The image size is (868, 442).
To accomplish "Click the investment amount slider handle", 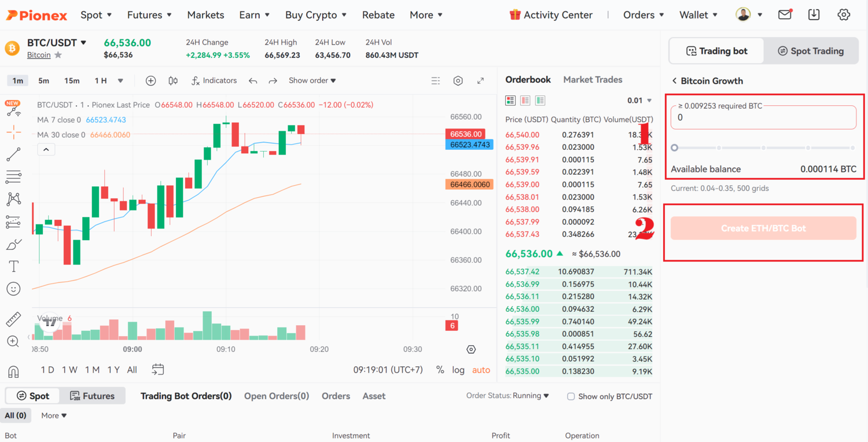I will coord(674,148).
